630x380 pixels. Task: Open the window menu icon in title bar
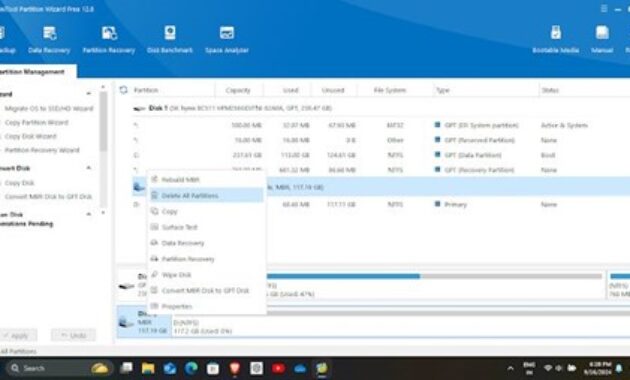pos(604,8)
